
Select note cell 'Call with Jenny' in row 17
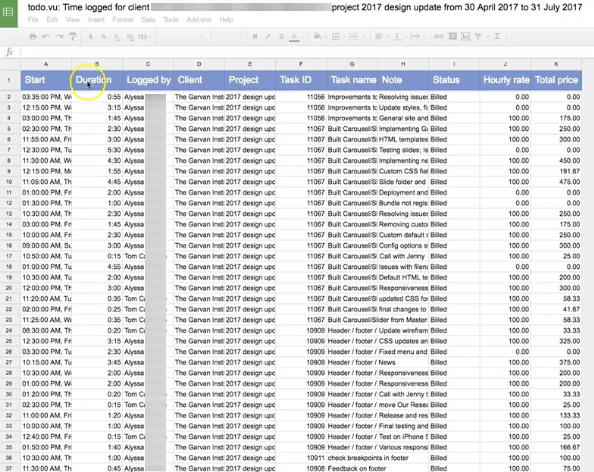pos(403,256)
